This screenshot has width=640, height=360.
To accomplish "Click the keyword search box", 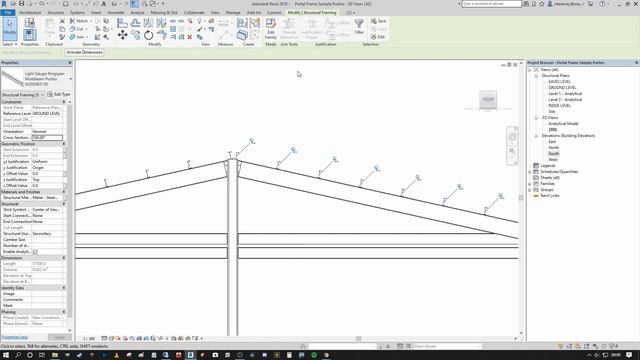I will point(491,4).
